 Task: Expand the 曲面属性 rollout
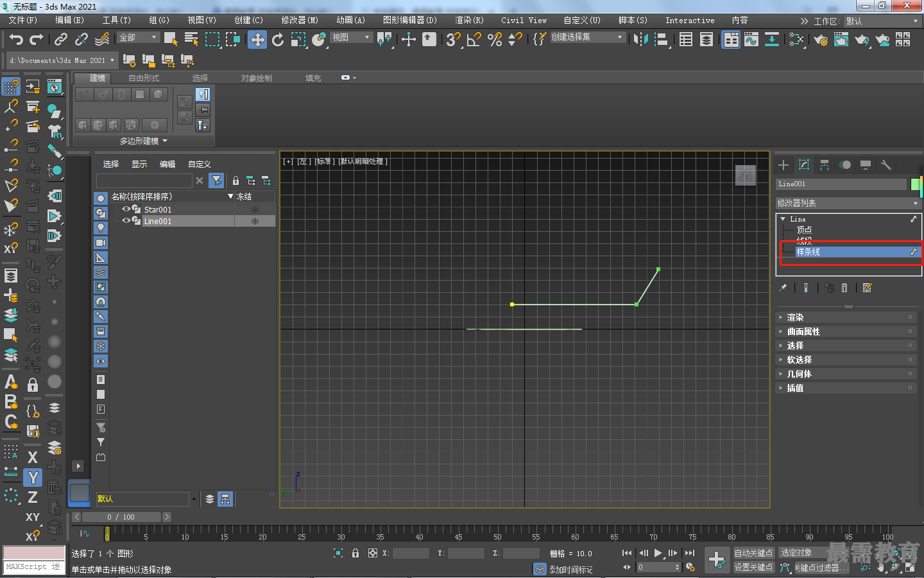(848, 331)
